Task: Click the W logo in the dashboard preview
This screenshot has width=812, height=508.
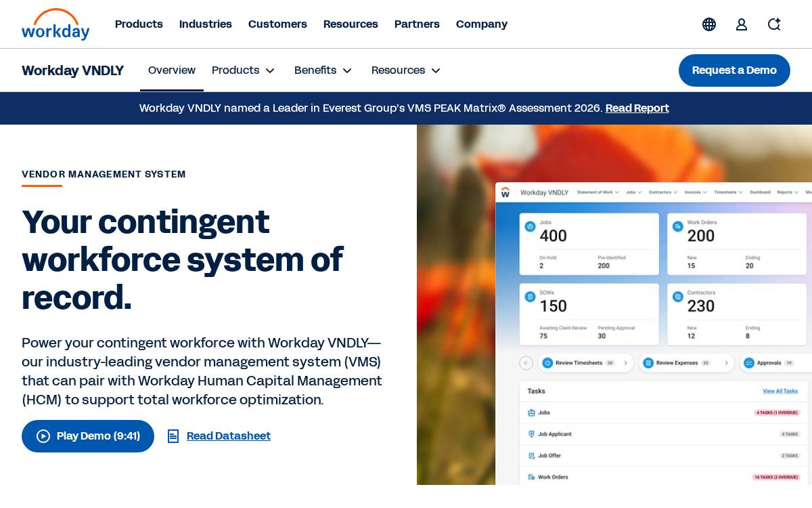Action: click(505, 192)
